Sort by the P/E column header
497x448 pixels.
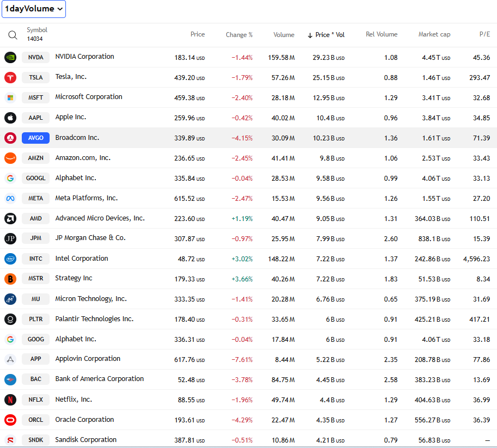click(x=484, y=34)
